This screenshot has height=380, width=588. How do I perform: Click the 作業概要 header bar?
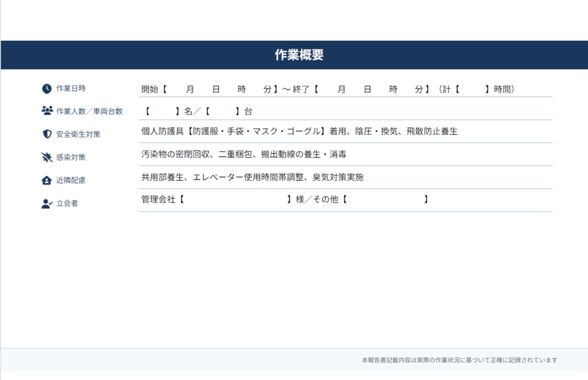pyautogui.click(x=294, y=55)
